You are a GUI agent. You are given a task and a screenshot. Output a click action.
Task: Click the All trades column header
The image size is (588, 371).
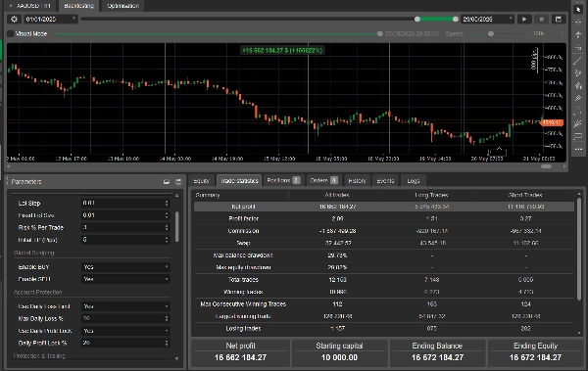pyautogui.click(x=337, y=195)
